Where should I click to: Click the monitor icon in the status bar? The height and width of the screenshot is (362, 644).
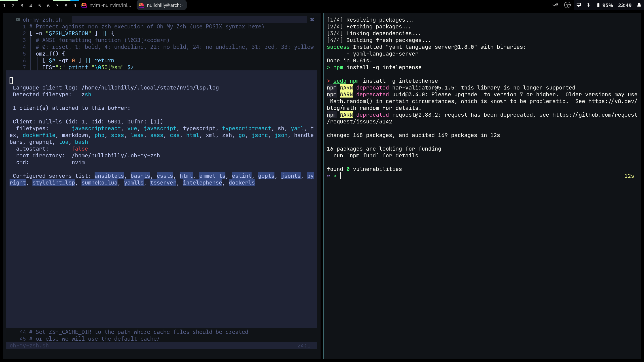click(x=579, y=5)
